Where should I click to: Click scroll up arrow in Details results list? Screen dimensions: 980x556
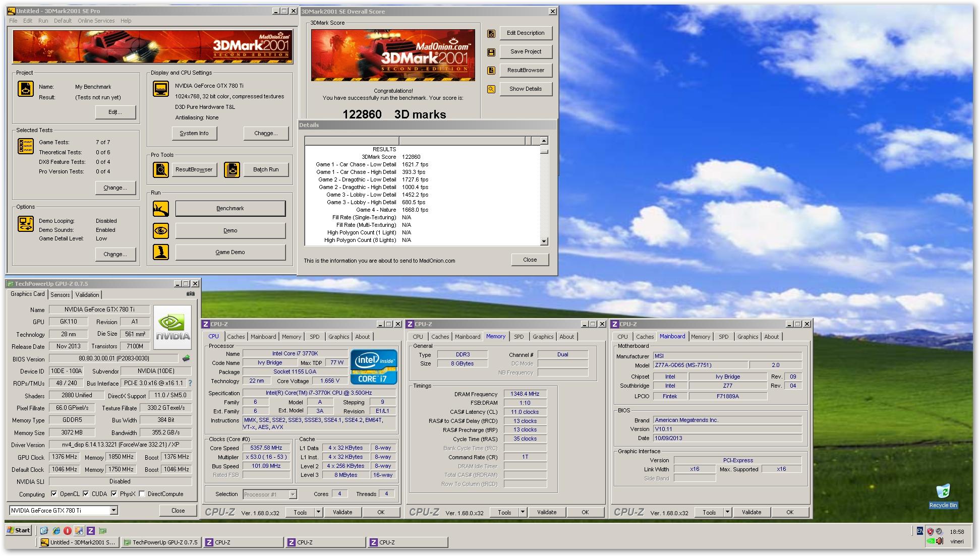click(x=544, y=141)
